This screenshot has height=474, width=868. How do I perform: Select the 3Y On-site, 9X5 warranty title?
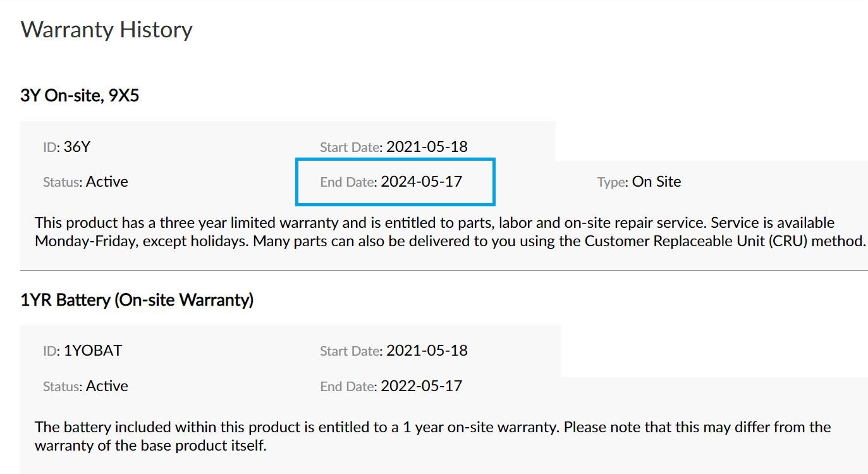pyautogui.click(x=80, y=96)
